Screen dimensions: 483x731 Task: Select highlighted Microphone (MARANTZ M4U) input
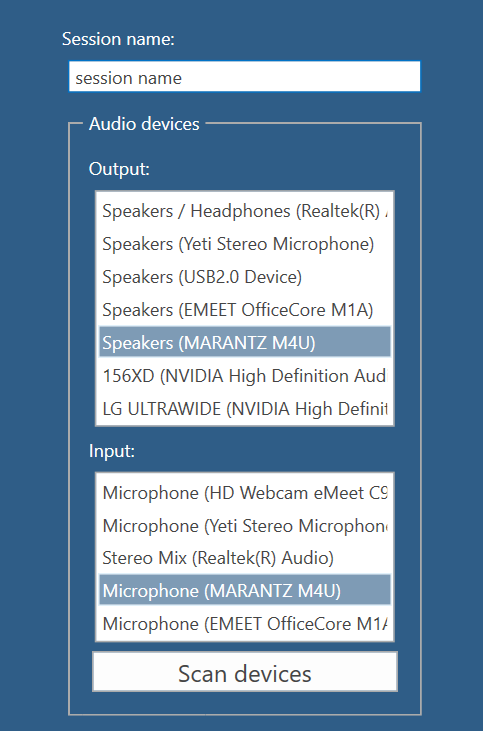(x=245, y=591)
